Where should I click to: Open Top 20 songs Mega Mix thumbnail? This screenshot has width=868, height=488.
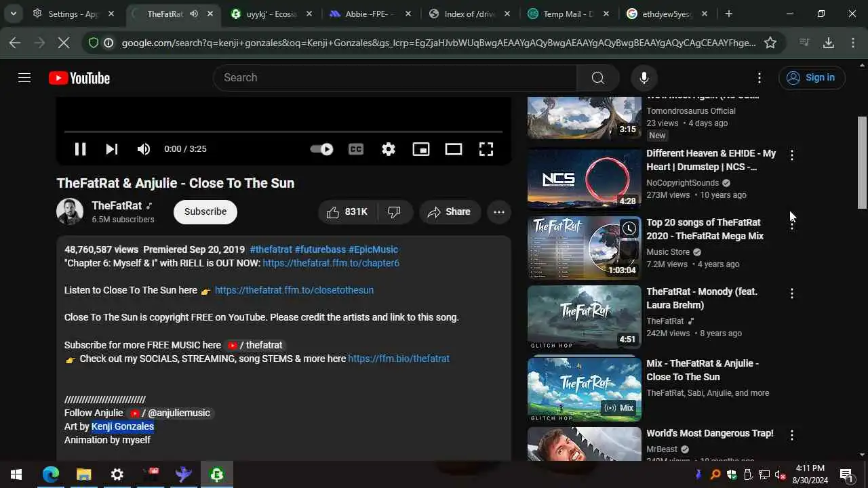click(585, 248)
